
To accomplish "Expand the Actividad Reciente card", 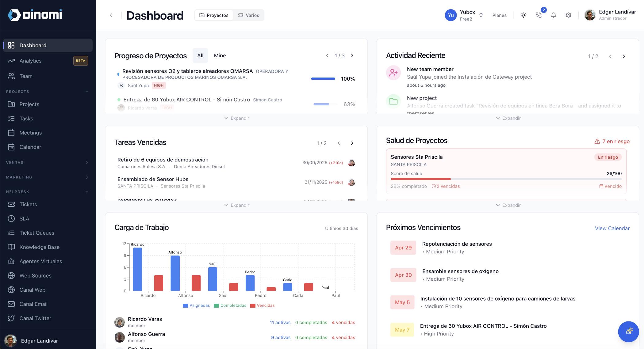I will pyautogui.click(x=508, y=118).
